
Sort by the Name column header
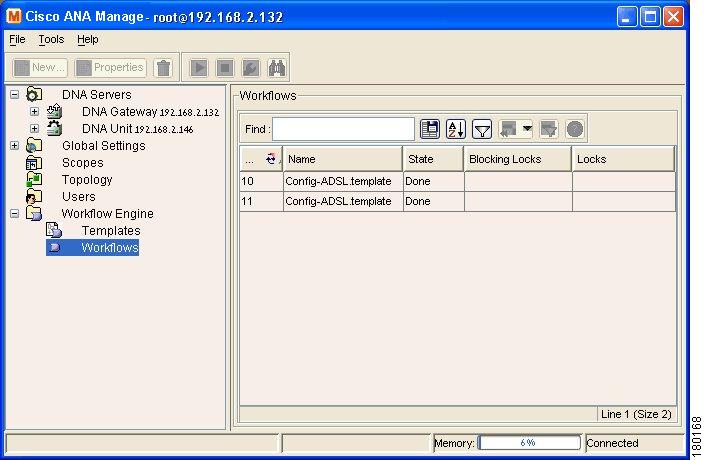[x=343, y=159]
